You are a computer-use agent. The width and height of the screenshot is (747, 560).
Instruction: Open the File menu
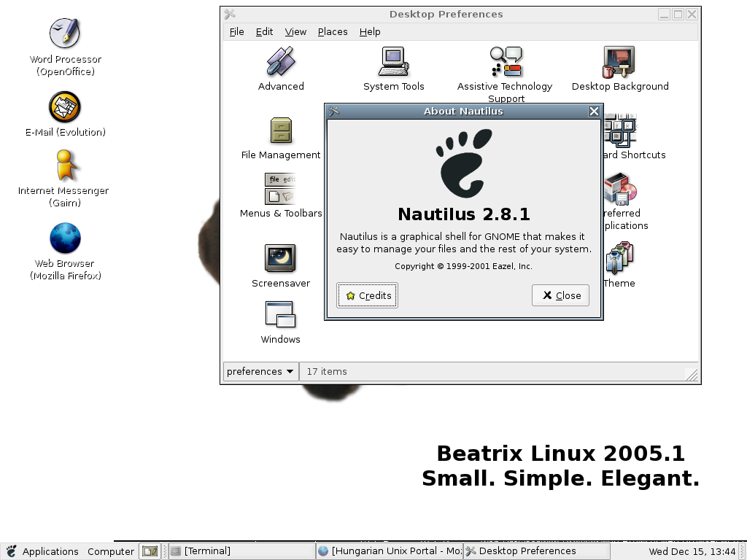(237, 32)
